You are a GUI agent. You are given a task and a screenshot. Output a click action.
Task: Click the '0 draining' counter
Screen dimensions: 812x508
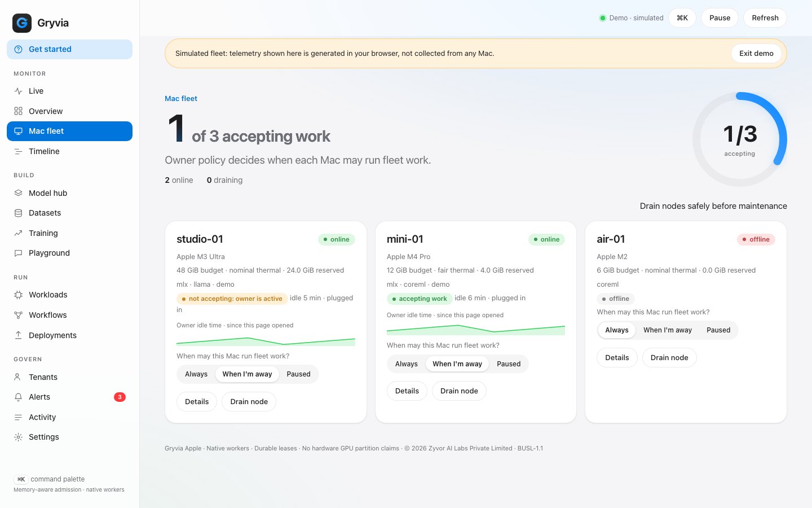pos(224,181)
